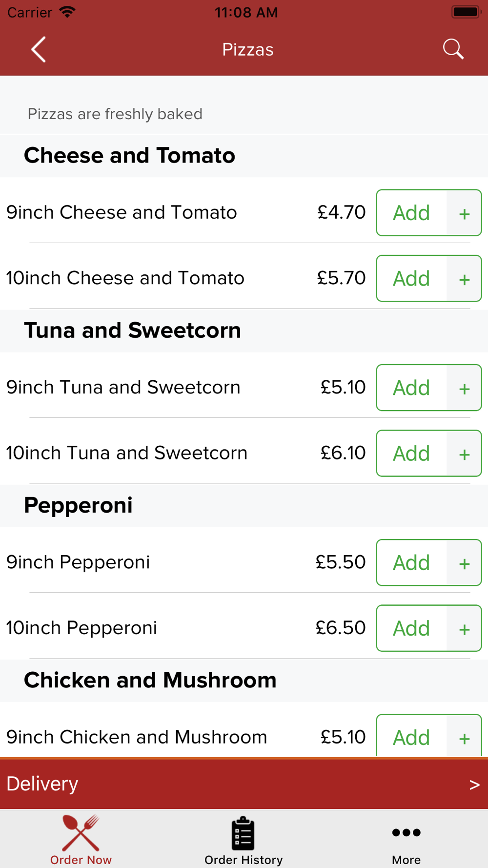Expand the Delivery bar arrow

click(474, 785)
